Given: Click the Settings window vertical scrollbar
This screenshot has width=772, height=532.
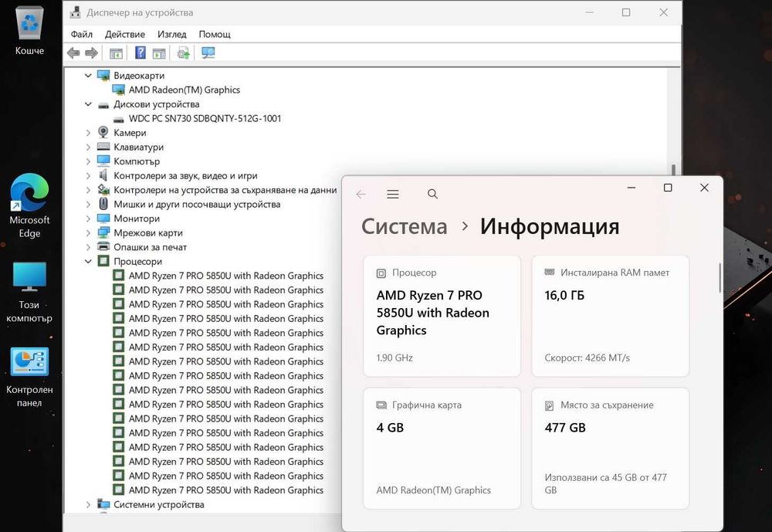Looking at the screenshot, I should (x=720, y=278).
